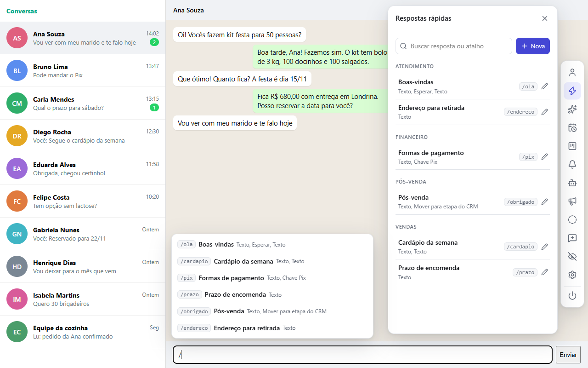Focus the Buscar resposta ou atalho search field
Image resolution: width=588 pixels, height=368 pixels.
coord(454,46)
